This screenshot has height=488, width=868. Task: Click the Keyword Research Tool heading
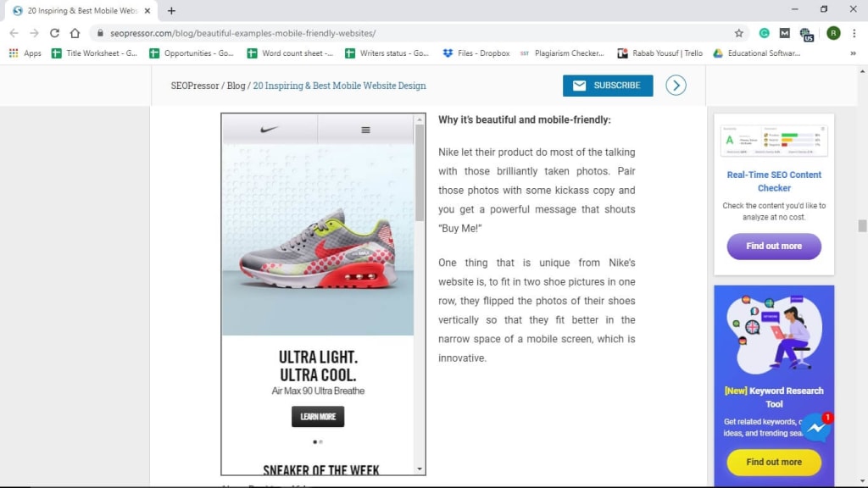pyautogui.click(x=774, y=397)
